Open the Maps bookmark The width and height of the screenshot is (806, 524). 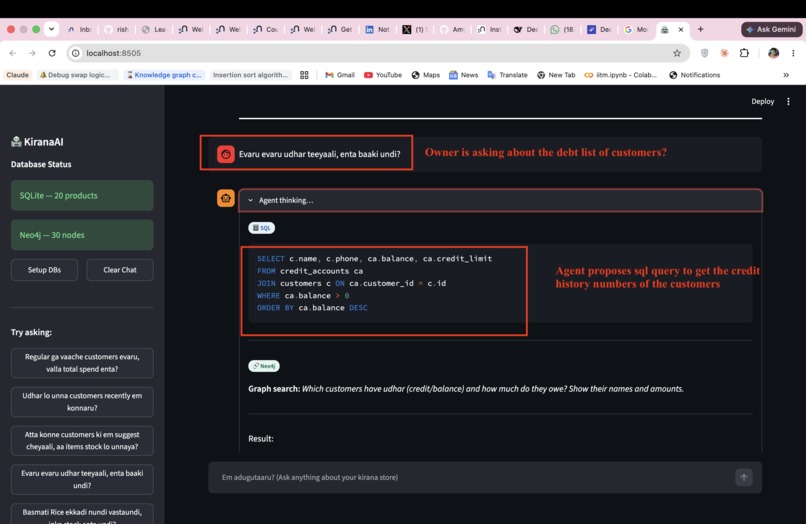(x=426, y=75)
